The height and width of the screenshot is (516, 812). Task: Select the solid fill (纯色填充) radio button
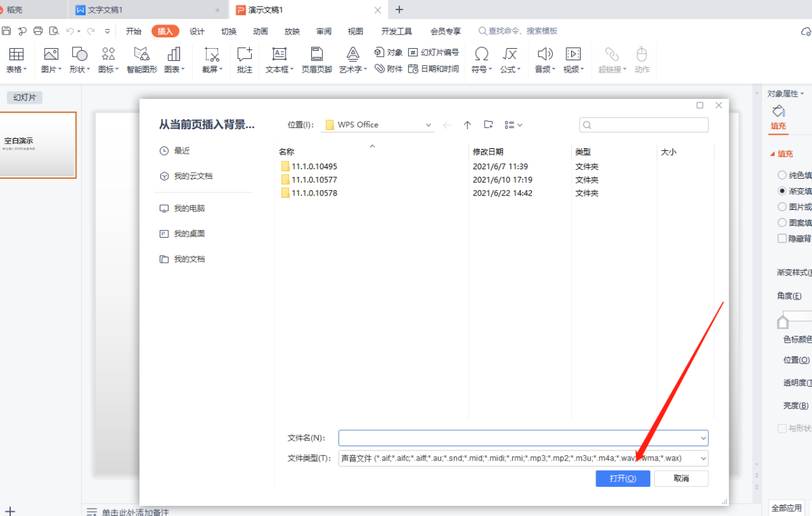(782, 175)
